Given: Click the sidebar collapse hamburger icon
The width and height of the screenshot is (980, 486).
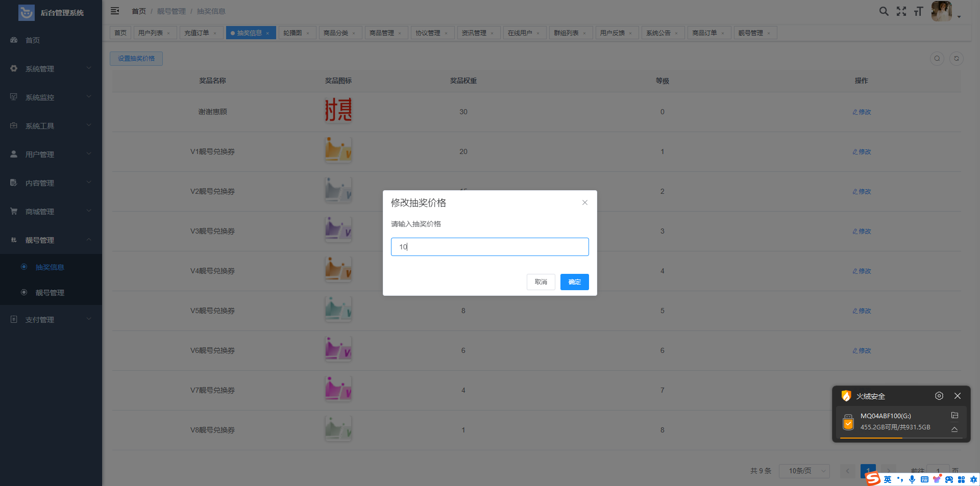Looking at the screenshot, I should click(115, 11).
